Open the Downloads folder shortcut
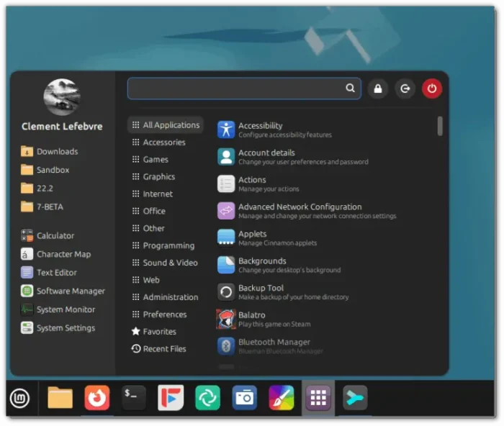The width and height of the screenshot is (504, 426). pyautogui.click(x=57, y=152)
